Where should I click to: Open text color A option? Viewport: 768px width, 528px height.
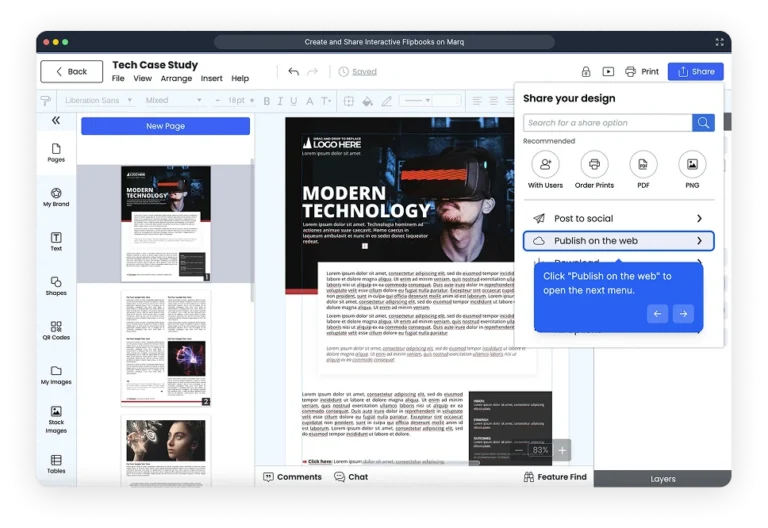(310, 101)
